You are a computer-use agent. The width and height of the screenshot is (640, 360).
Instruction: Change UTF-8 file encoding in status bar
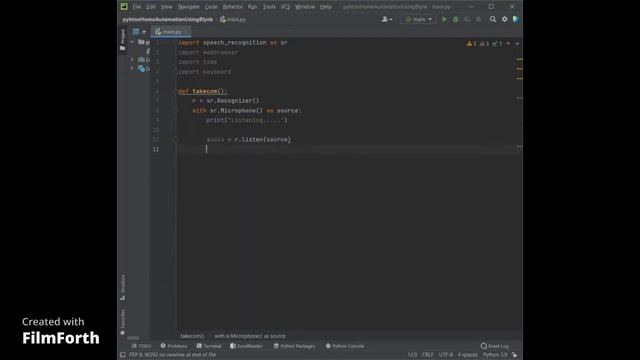(446, 355)
